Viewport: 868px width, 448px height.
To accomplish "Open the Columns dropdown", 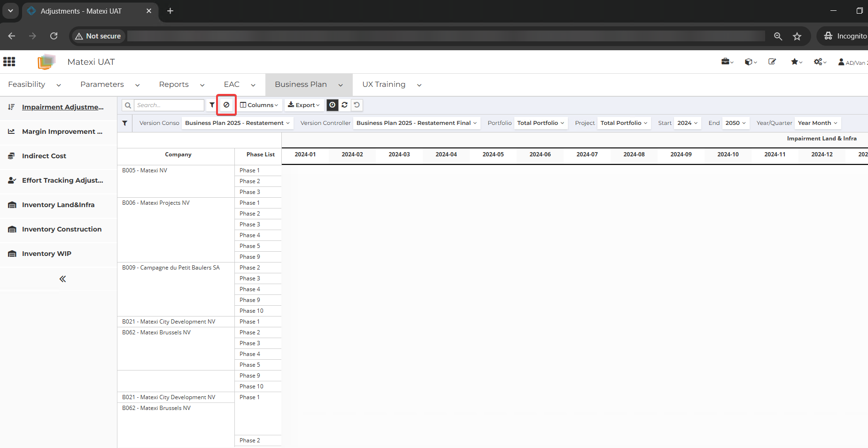I will tap(259, 105).
